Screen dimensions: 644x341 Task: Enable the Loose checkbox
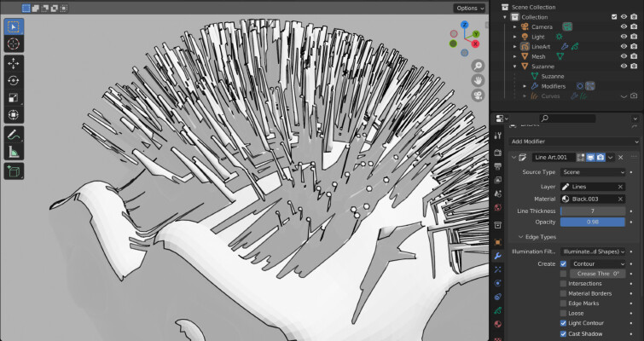click(x=563, y=313)
